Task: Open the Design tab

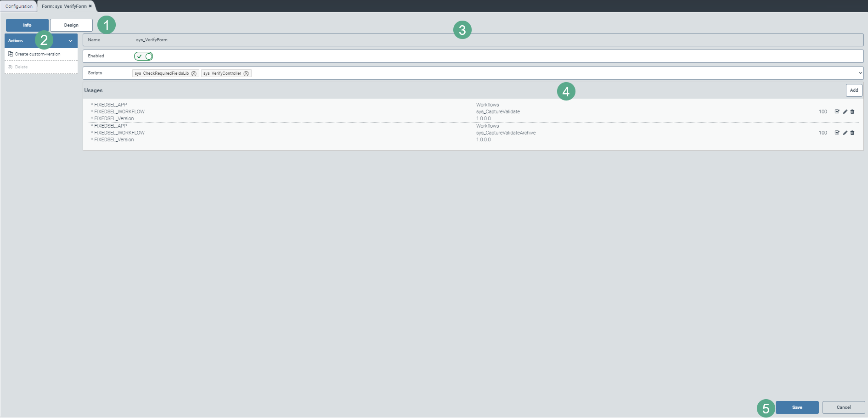Action: 71,25
